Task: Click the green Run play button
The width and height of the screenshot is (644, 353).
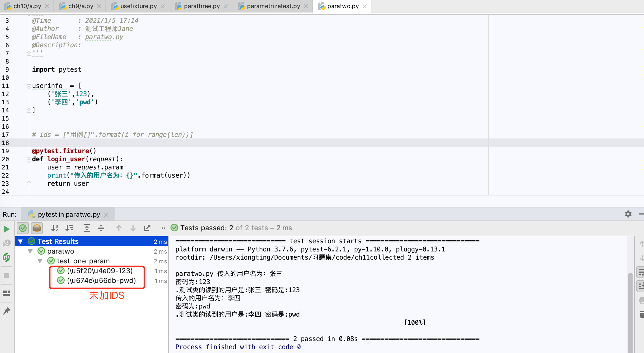Action: click(x=7, y=229)
